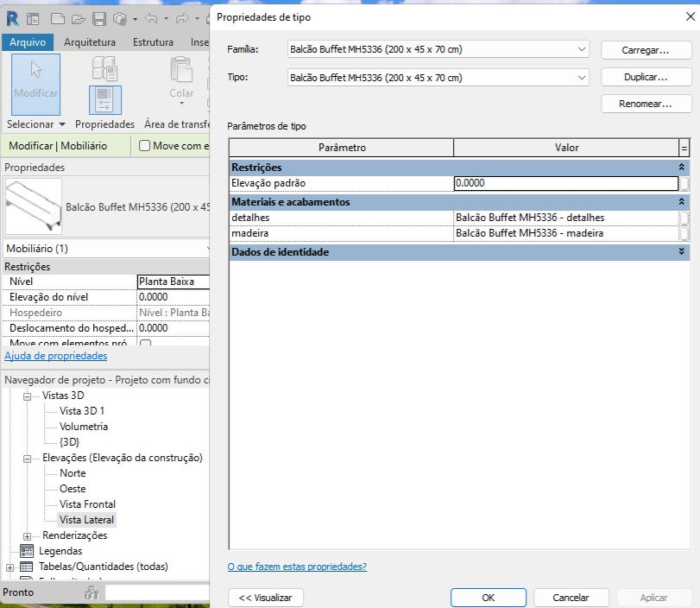Click the New file icon
Screen dimensions: 700x608
click(x=58, y=19)
